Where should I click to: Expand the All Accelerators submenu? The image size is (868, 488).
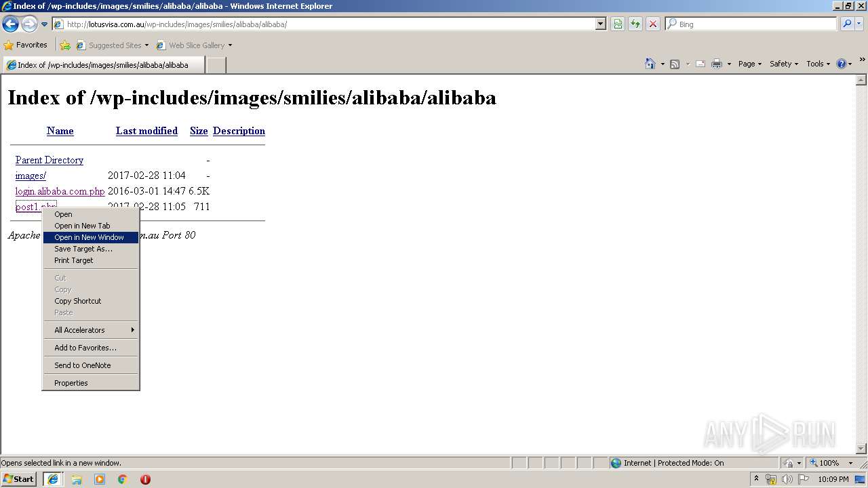(91, 330)
